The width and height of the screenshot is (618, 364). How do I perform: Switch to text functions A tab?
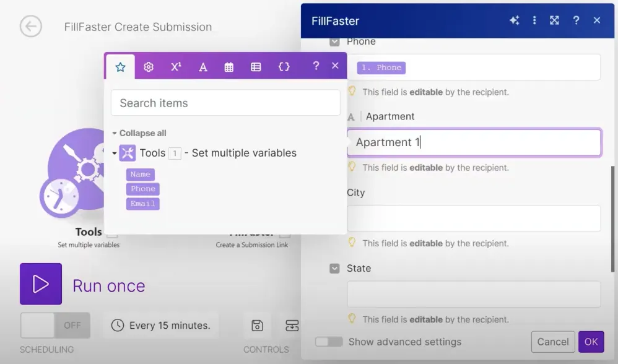coord(203,67)
